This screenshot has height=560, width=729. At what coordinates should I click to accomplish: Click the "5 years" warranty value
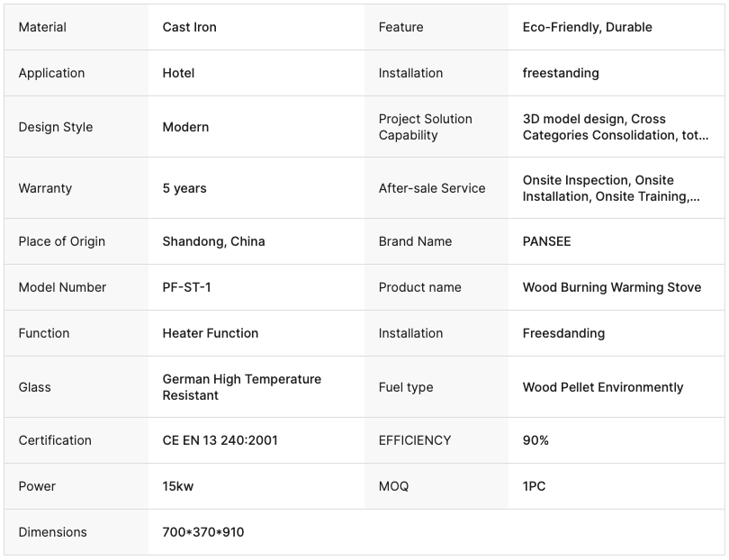tap(184, 188)
